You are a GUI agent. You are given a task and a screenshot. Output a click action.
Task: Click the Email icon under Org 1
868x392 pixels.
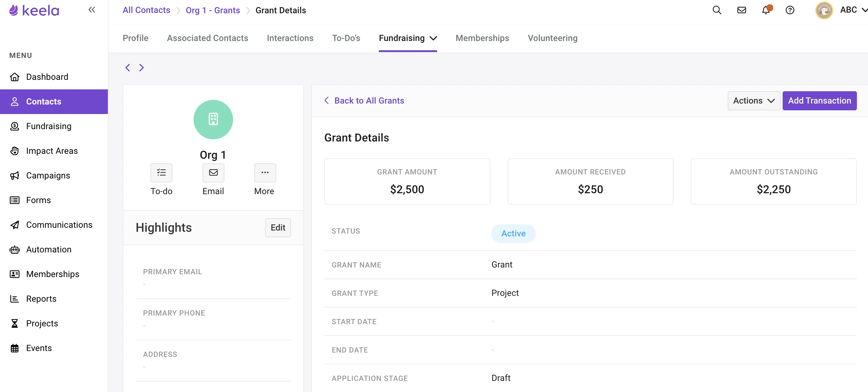(x=213, y=173)
